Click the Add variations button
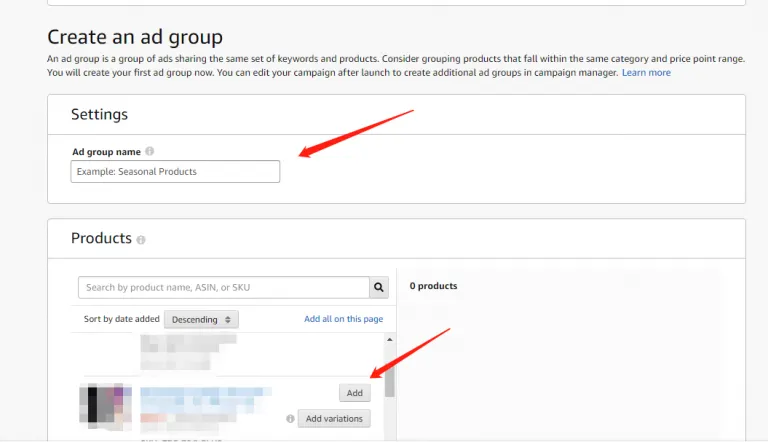 click(334, 419)
